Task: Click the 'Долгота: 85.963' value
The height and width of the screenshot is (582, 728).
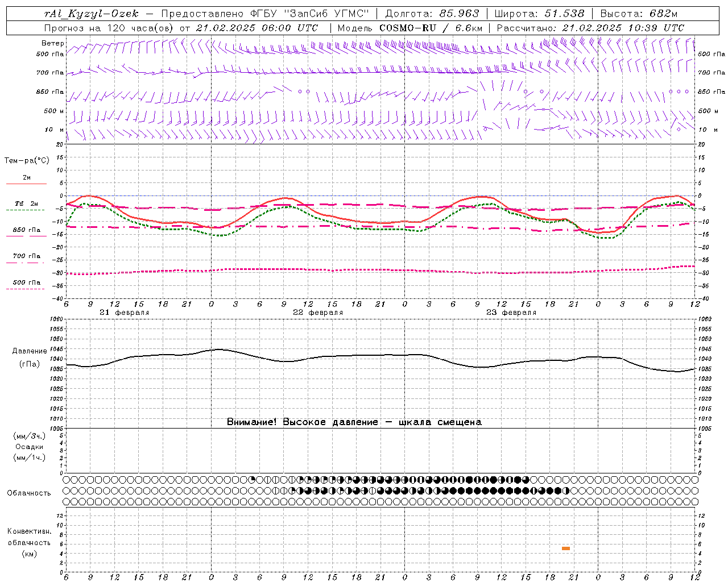Action: [432, 14]
